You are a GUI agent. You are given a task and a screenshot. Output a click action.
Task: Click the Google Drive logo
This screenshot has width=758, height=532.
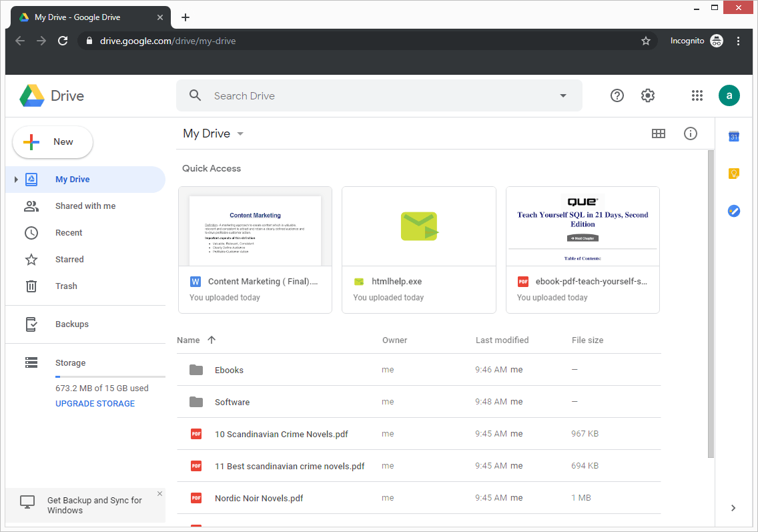[x=32, y=95]
